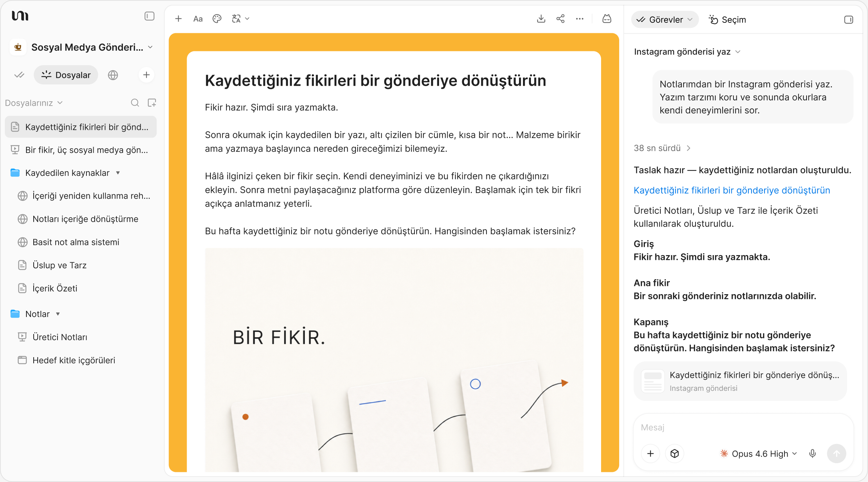Click the blue folder icon beside Notlar
This screenshot has height=482, width=868.
pos(15,314)
